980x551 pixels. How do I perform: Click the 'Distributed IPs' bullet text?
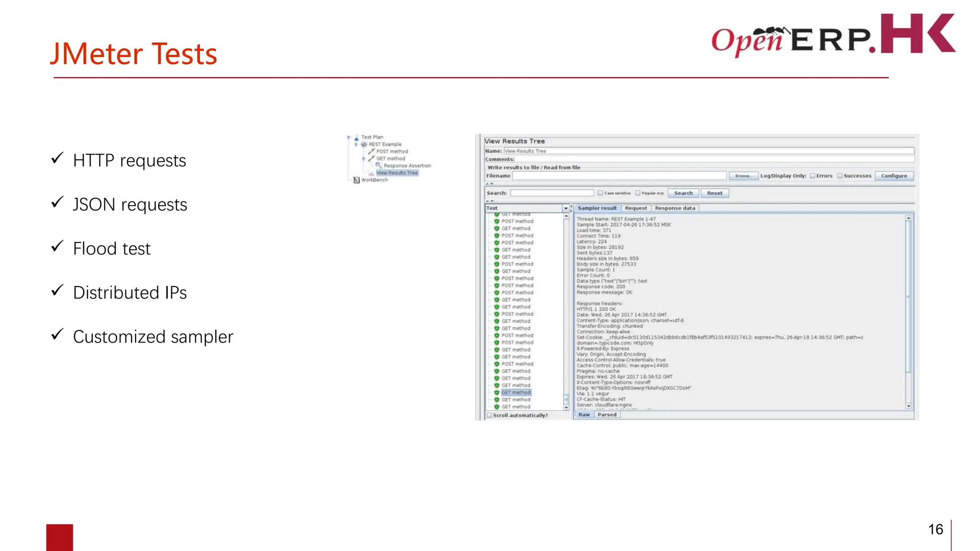(130, 293)
